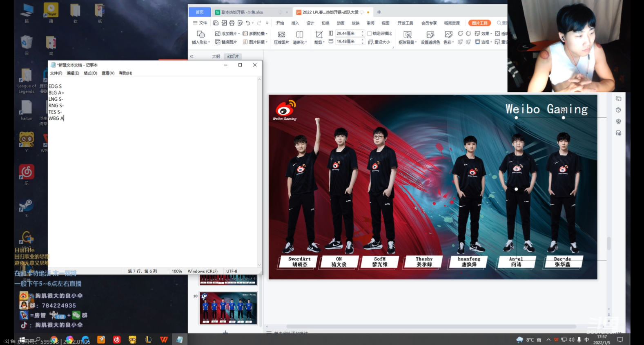This screenshot has width=644, height=345.
Task: Click the WPS icon in the taskbar
Action: coord(164,339)
